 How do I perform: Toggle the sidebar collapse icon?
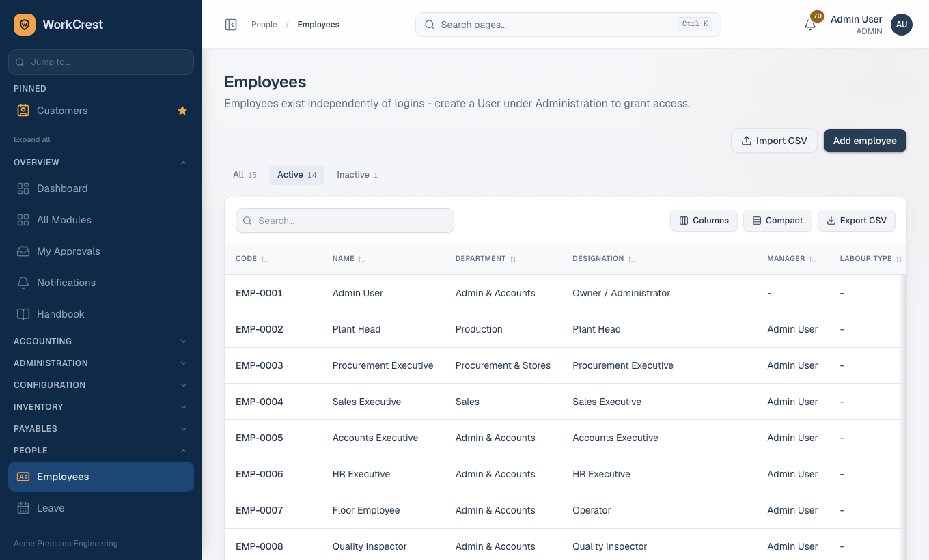click(x=231, y=25)
